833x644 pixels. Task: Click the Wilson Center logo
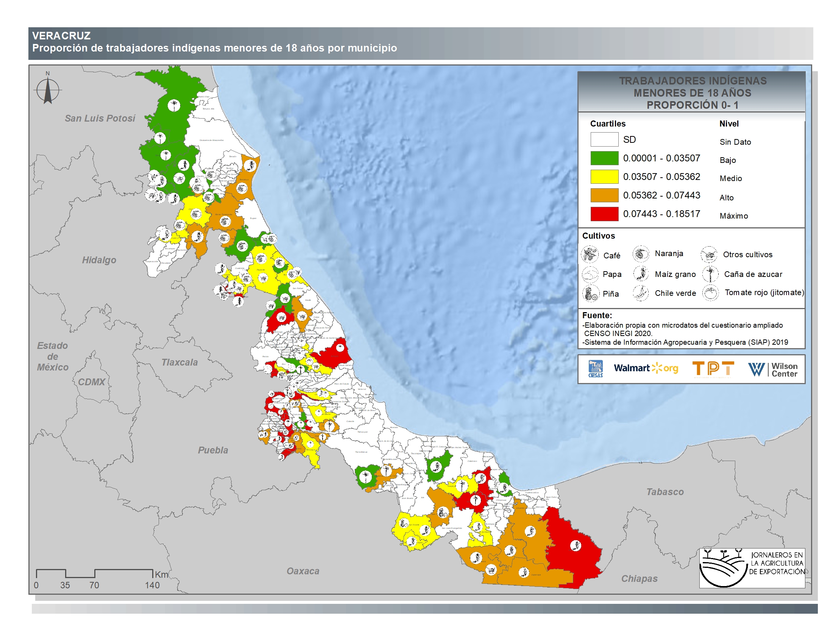click(772, 369)
